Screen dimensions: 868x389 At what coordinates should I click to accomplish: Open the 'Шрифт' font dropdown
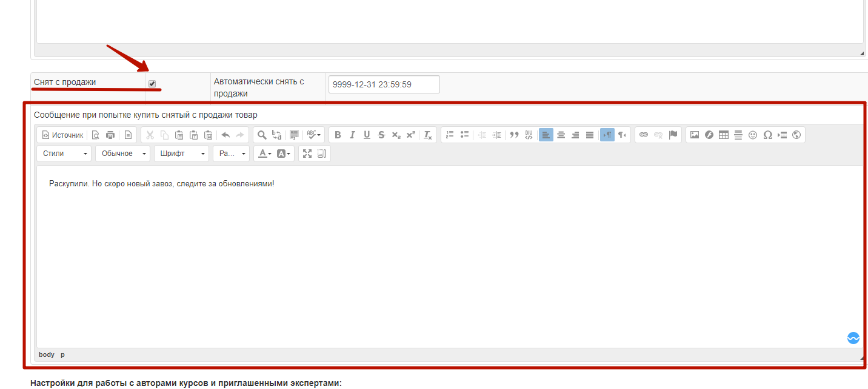pyautogui.click(x=182, y=154)
